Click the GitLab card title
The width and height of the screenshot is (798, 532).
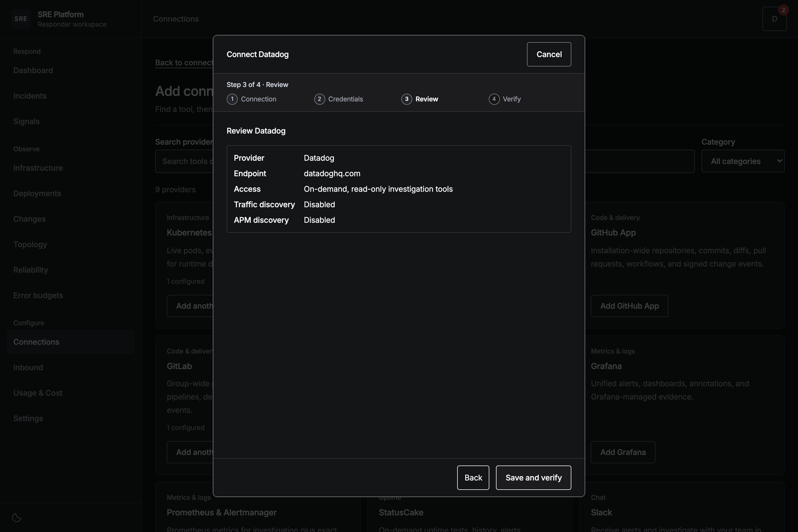[179, 366]
